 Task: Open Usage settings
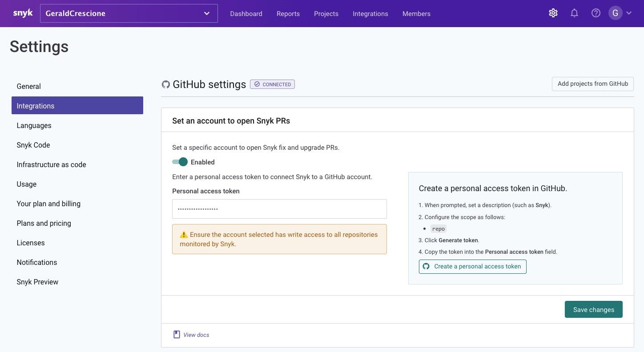pos(77,184)
